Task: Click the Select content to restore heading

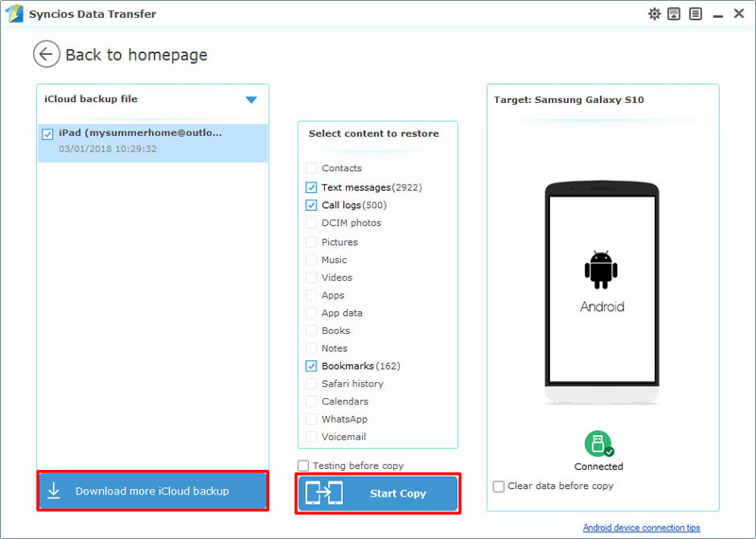Action: click(373, 133)
